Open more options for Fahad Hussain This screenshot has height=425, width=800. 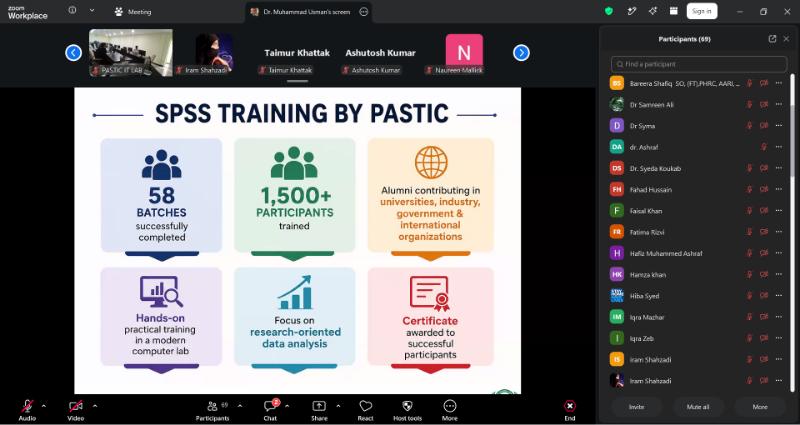(779, 189)
